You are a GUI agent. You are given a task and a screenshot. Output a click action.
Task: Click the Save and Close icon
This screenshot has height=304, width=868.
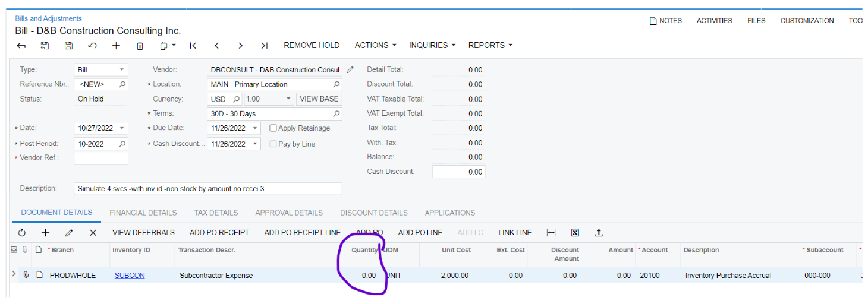pos(45,46)
